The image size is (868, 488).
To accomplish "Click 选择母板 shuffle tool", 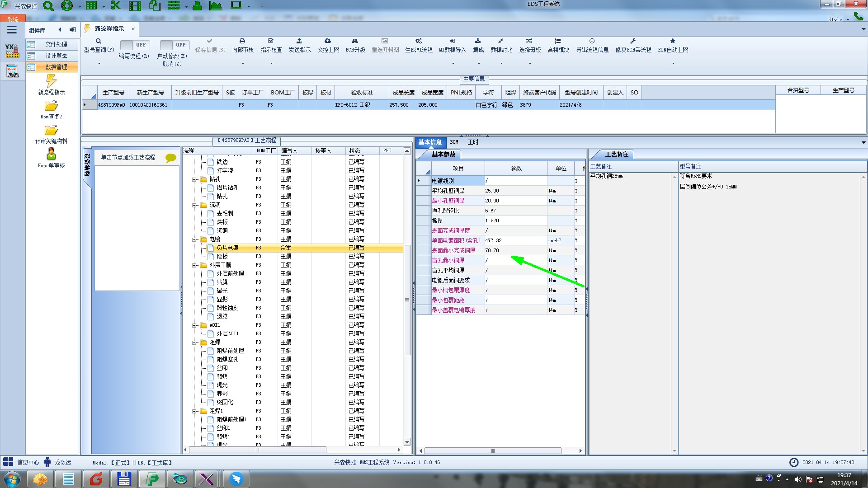I will [530, 46].
